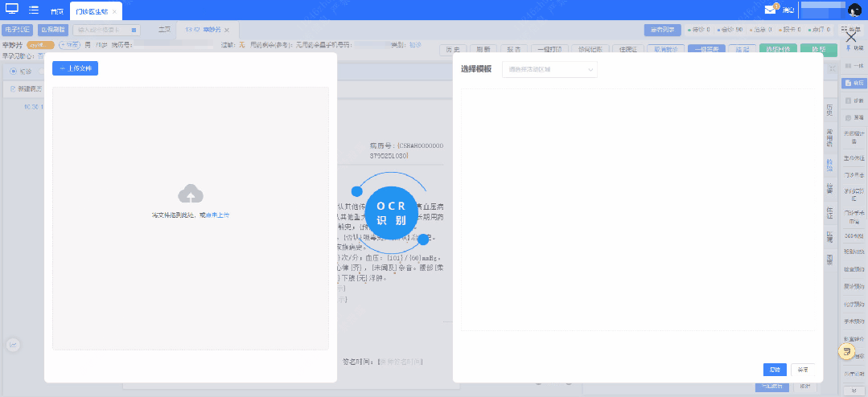Image resolution: width=868 pixels, height=397 pixels.
Task: Select the 初诊 radio button
Action: [14, 72]
